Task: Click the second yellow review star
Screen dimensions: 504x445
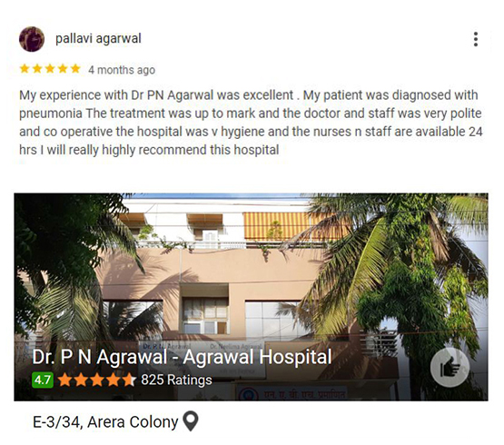Action: (37, 69)
